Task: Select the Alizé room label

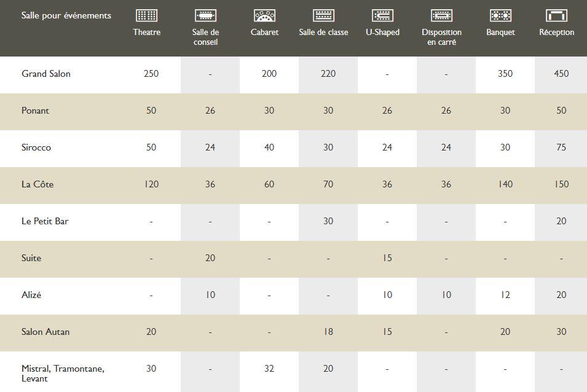Action: coord(31,295)
